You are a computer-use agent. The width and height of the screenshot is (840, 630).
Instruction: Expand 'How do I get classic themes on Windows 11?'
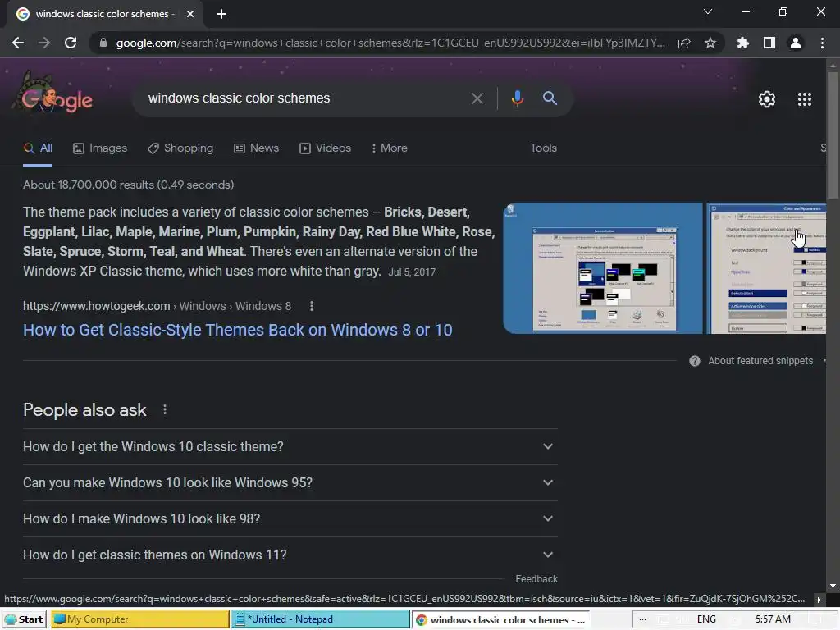(290, 555)
